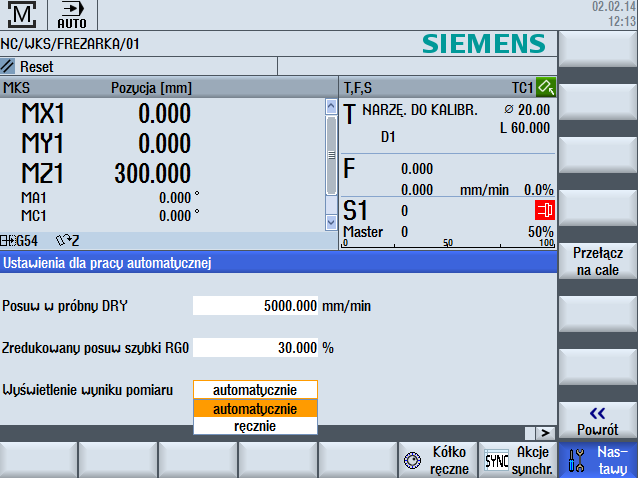The width and height of the screenshot is (638, 478).
Task: Click the tool name NARZĘ. DO KALIBR.
Action: (420, 110)
